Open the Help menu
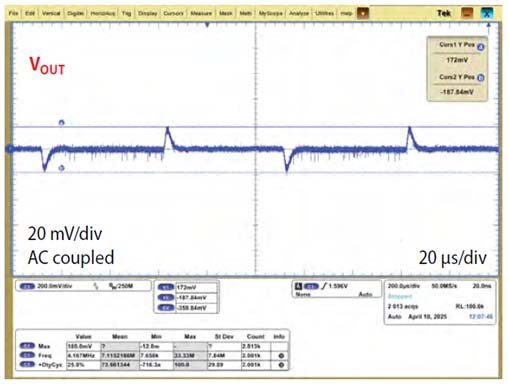Screen dimensions: 508x384 click(x=346, y=13)
